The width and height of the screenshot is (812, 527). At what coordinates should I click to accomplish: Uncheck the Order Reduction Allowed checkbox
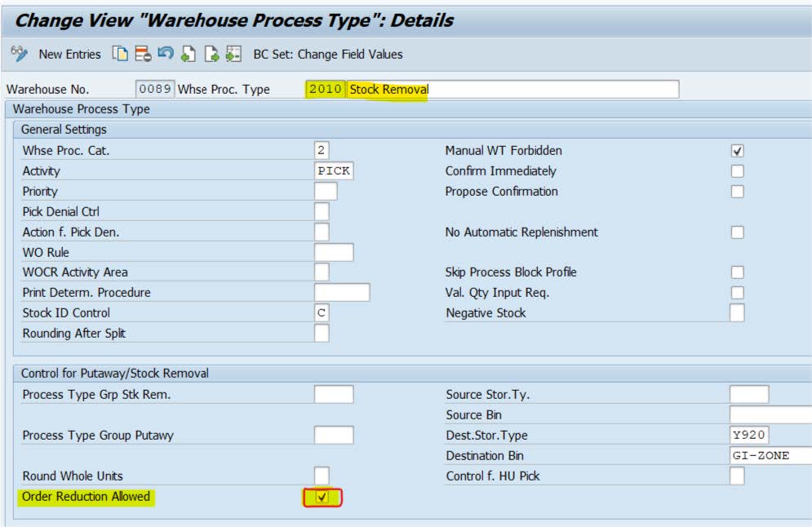coord(322,497)
